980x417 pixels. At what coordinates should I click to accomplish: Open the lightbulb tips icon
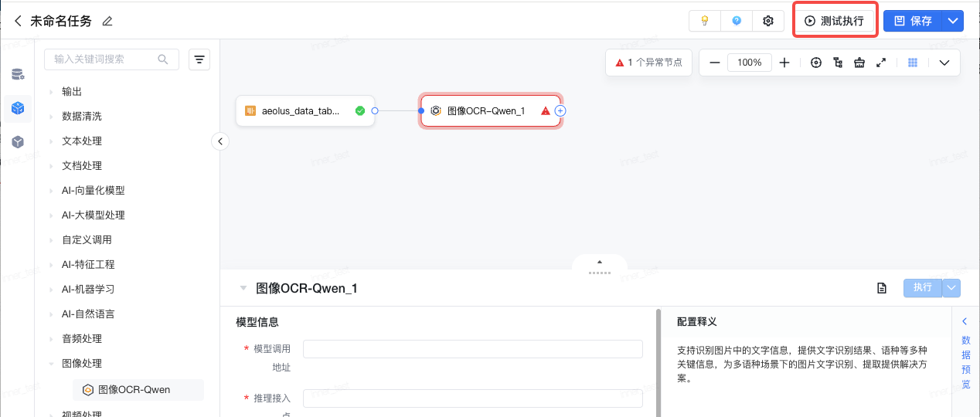[705, 21]
